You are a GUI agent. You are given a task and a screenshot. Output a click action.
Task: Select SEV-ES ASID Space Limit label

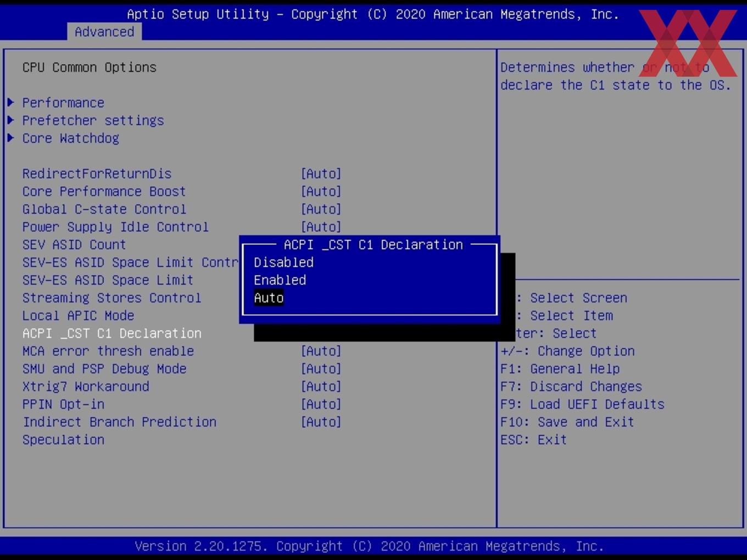click(x=108, y=280)
